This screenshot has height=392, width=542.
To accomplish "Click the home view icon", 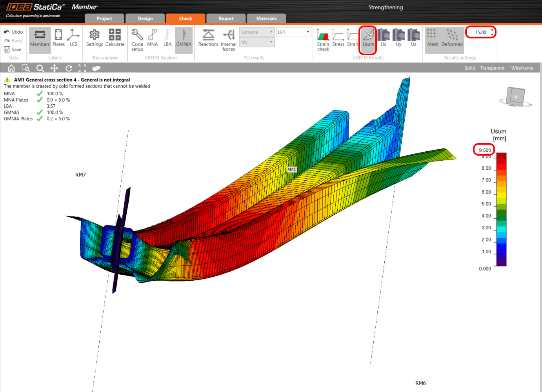I will pyautogui.click(x=11, y=68).
